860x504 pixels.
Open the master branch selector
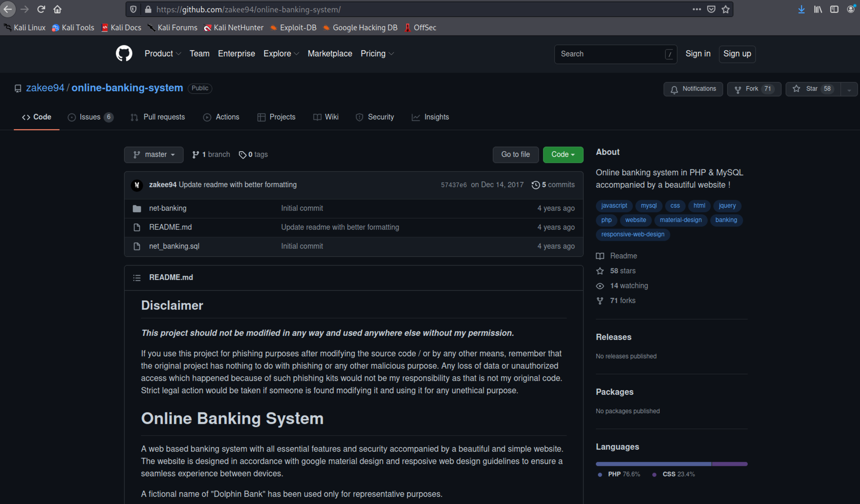[154, 155]
